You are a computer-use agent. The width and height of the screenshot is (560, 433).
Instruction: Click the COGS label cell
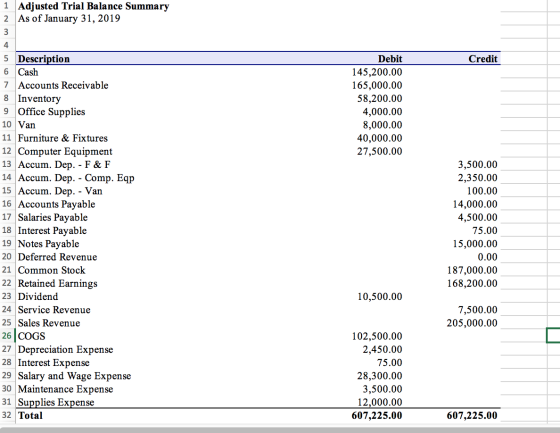pyautogui.click(x=32, y=336)
